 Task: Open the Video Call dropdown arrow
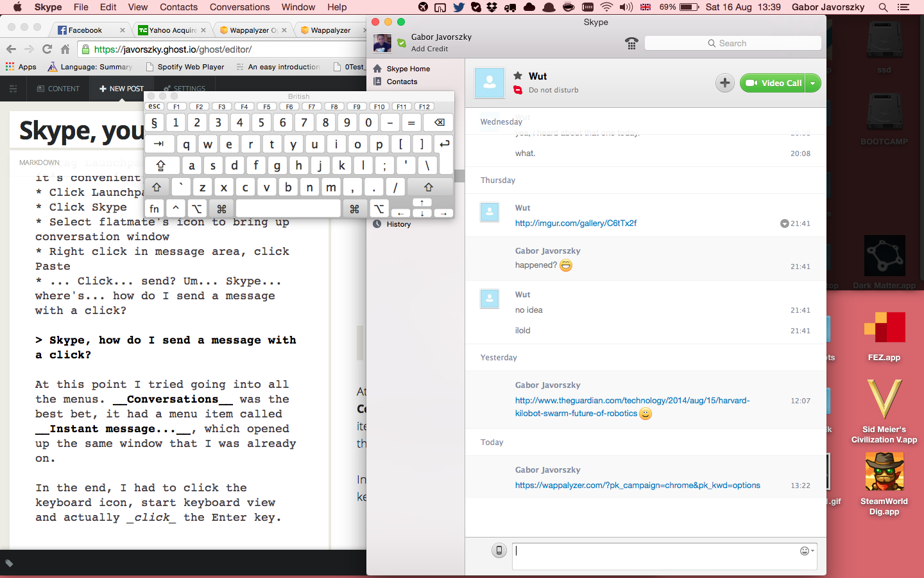[813, 83]
